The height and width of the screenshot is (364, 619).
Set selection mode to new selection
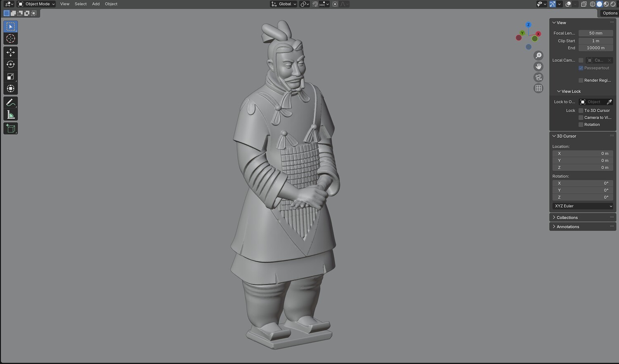(7, 13)
